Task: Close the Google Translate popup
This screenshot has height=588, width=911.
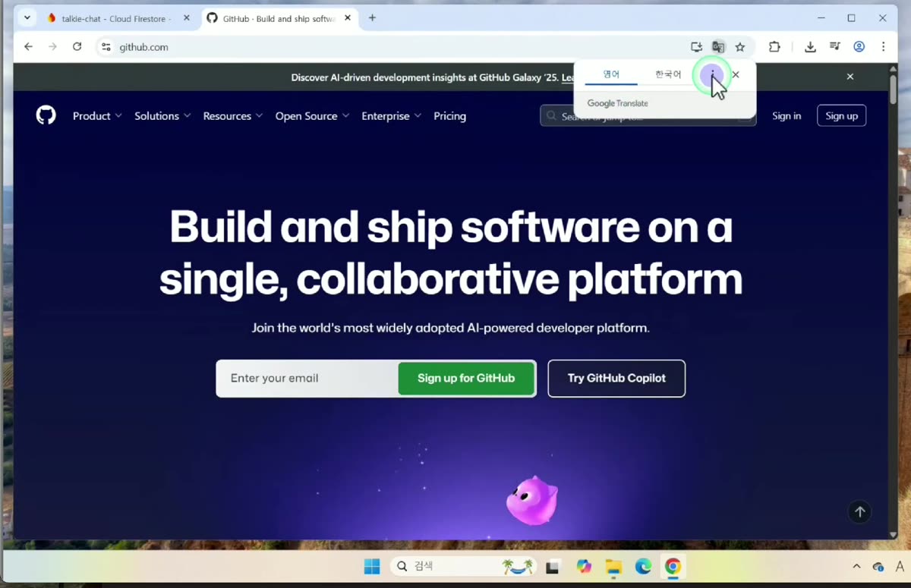Action: click(736, 74)
